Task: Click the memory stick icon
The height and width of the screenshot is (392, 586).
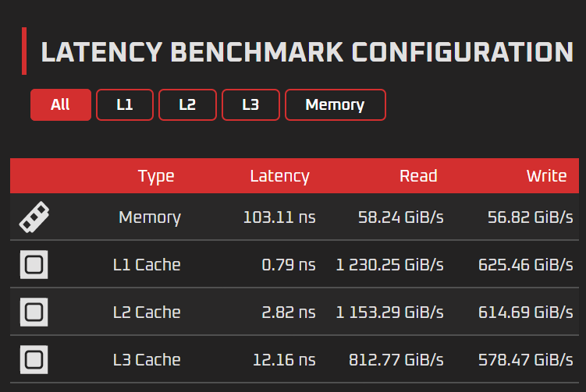Action: 34,217
